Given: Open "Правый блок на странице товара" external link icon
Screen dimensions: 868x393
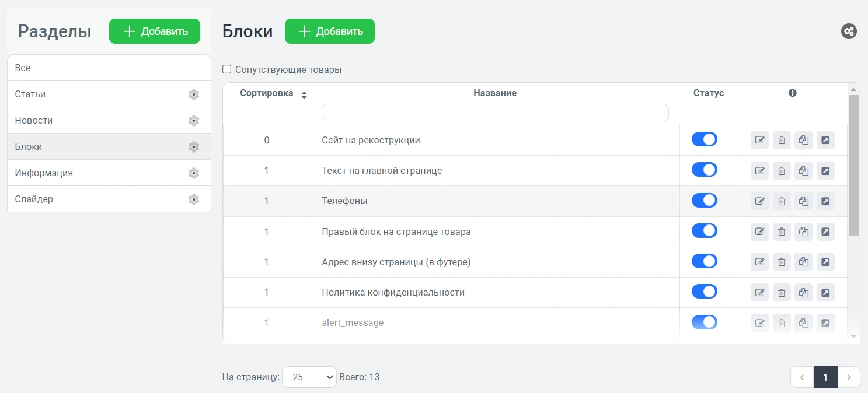Looking at the screenshot, I should click(825, 231).
